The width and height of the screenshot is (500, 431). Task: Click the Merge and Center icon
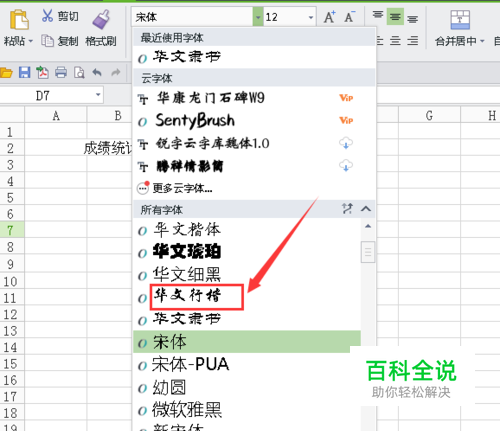pyautogui.click(x=460, y=20)
